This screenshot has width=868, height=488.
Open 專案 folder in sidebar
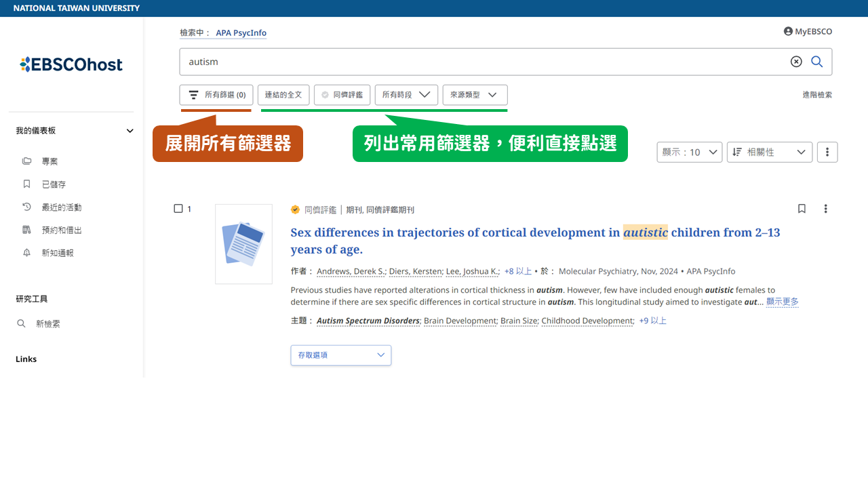[x=50, y=161]
